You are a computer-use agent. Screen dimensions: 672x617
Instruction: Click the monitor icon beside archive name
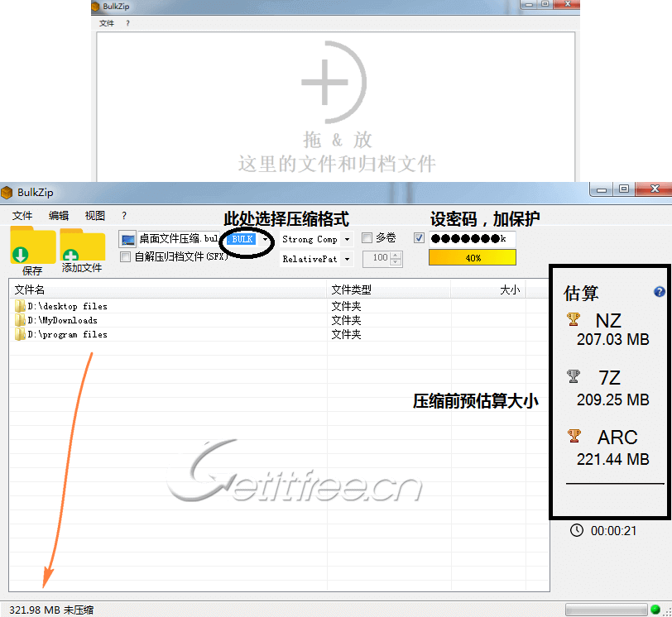pyautogui.click(x=127, y=239)
